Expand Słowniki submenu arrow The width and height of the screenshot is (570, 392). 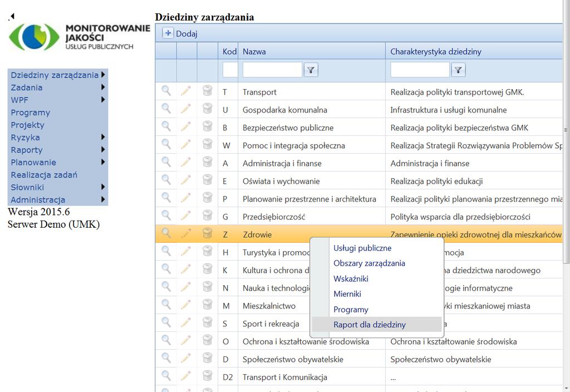pos(103,187)
